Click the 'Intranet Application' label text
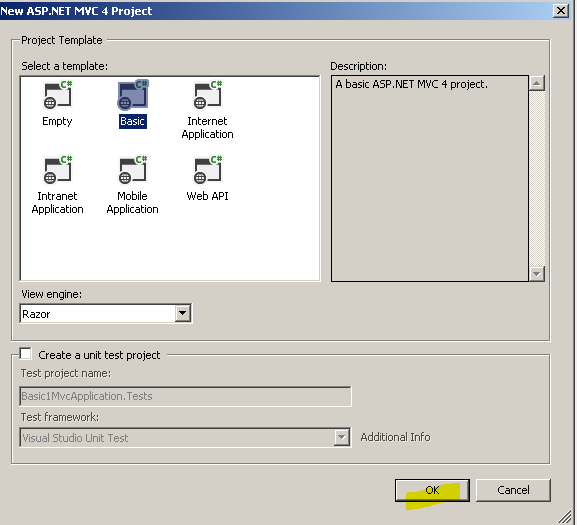The height and width of the screenshot is (525, 577). [x=57, y=203]
